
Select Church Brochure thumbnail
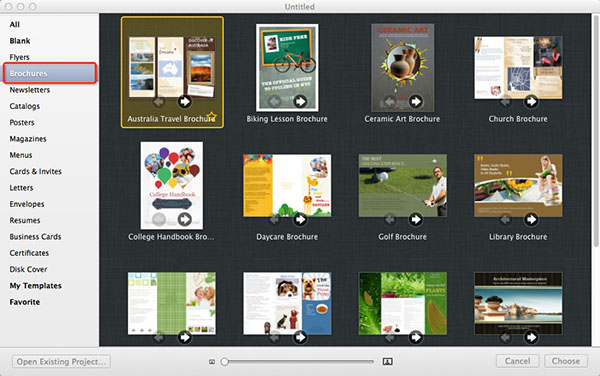(518, 68)
